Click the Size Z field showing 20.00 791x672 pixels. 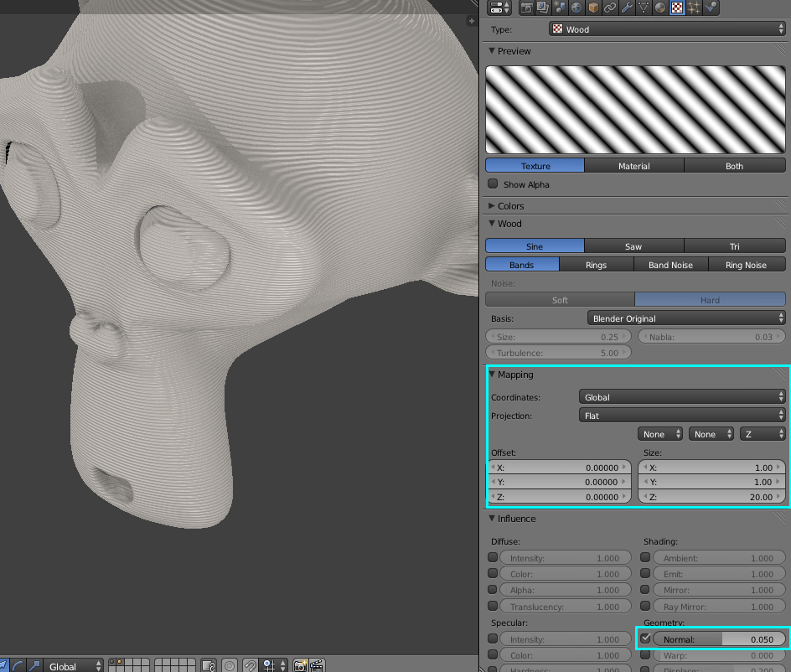click(x=711, y=497)
